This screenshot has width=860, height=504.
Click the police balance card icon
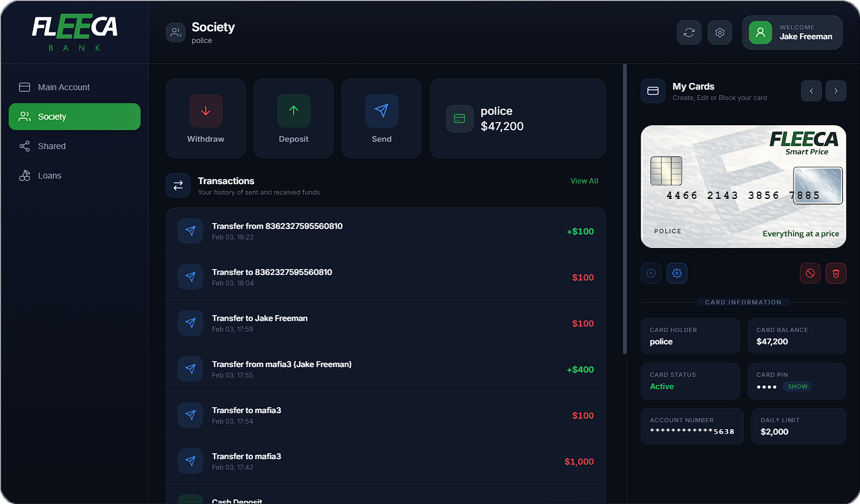tap(459, 118)
